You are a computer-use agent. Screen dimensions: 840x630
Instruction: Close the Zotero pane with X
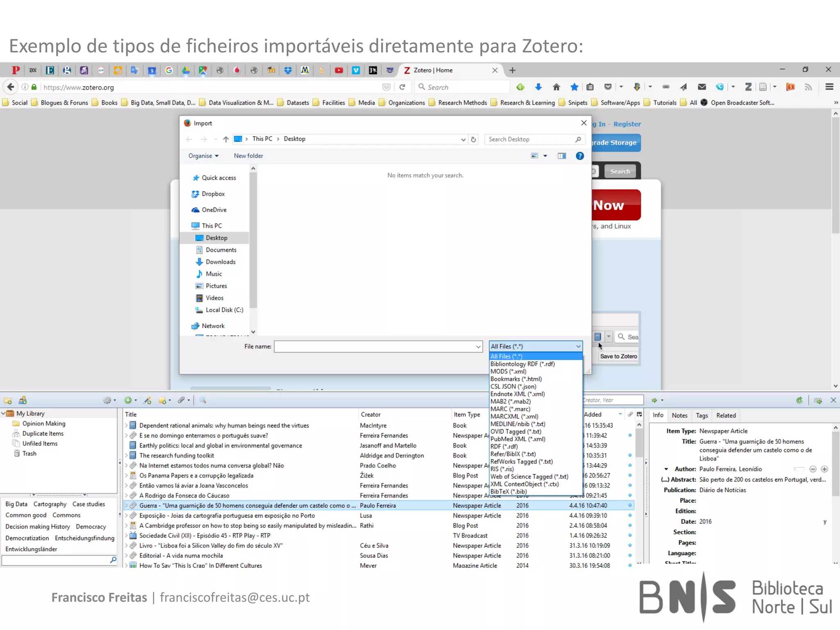tap(833, 400)
